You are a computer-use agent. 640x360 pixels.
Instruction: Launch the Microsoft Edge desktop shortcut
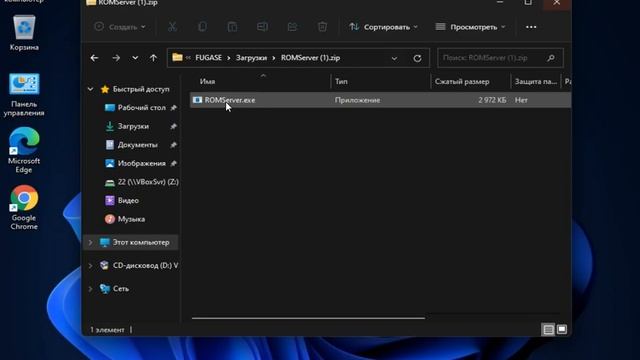click(24, 150)
